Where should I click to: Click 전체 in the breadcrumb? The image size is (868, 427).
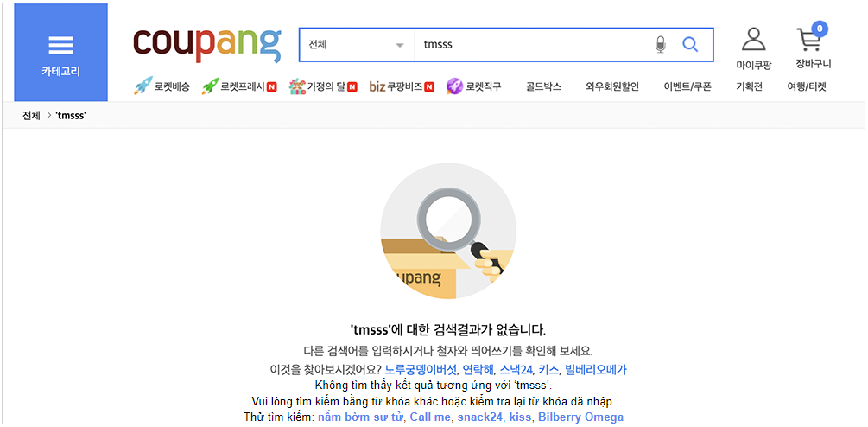31,116
